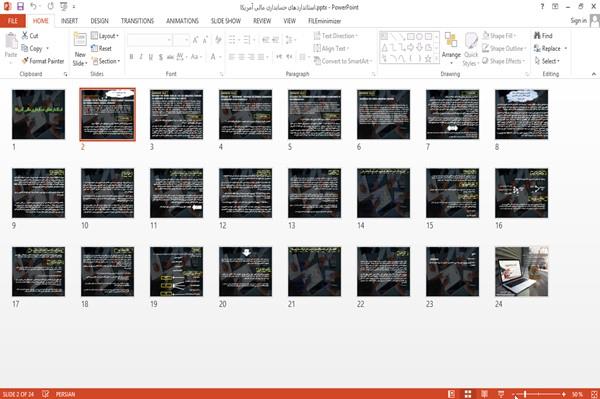Click the Fit slide to window icon

(x=594, y=394)
